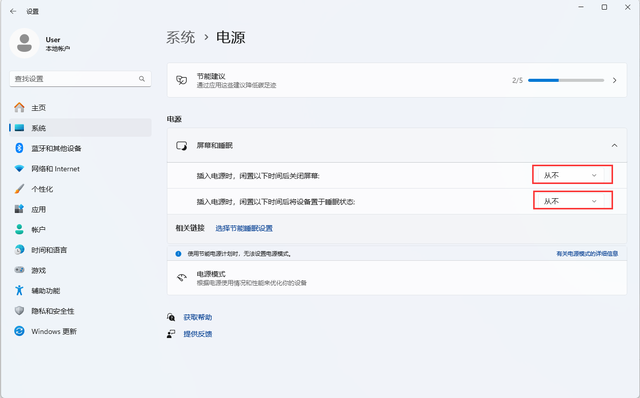Image resolution: width=640 pixels, height=398 pixels.
Task: Click the 隐私和安全性 shield icon
Action: pos(19,311)
